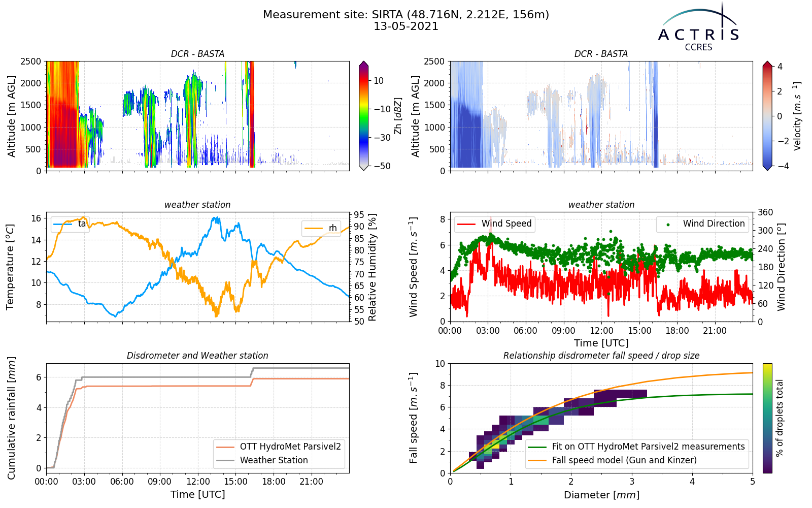Click the green Wind Direction legend dot

668,224
